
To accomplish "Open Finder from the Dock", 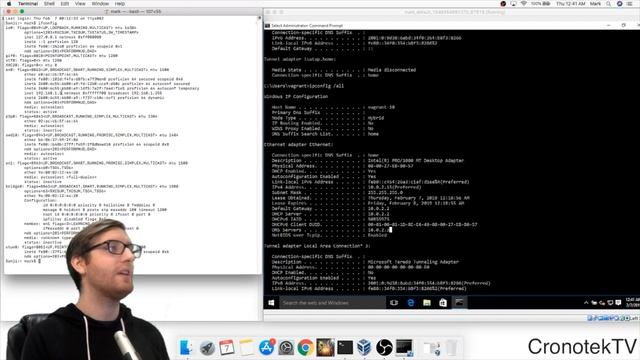I will pos(186,347).
